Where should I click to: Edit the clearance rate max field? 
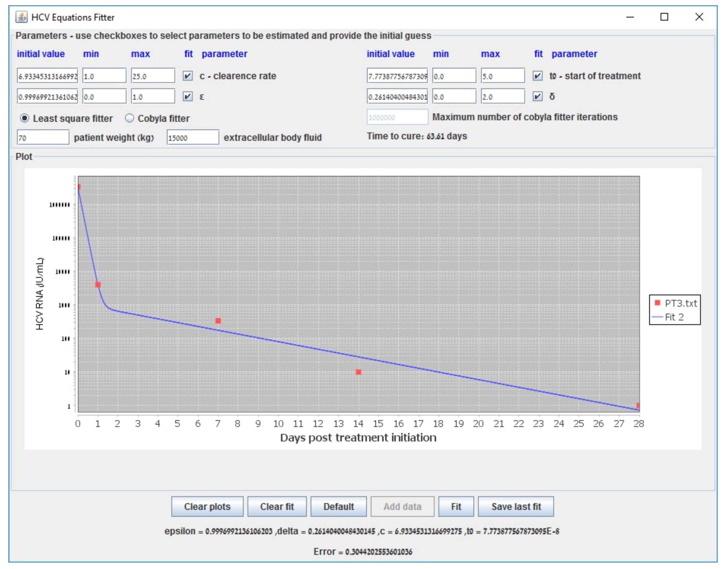tap(153, 76)
